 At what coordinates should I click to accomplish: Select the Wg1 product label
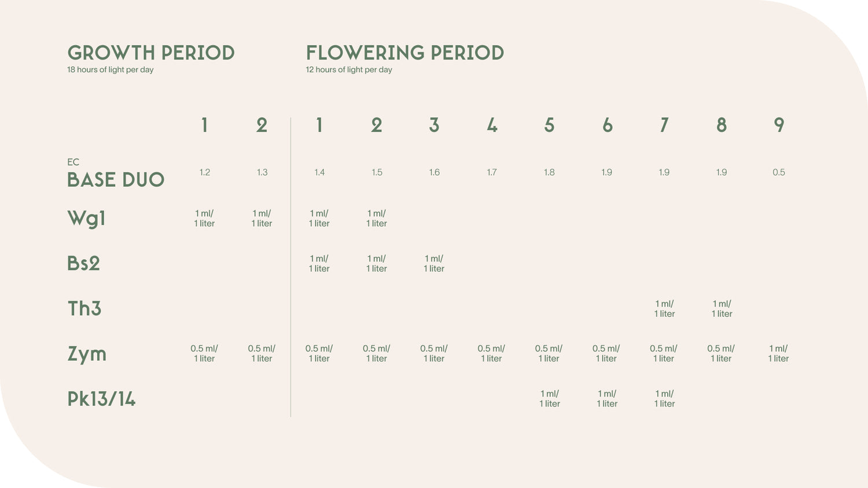pyautogui.click(x=86, y=219)
